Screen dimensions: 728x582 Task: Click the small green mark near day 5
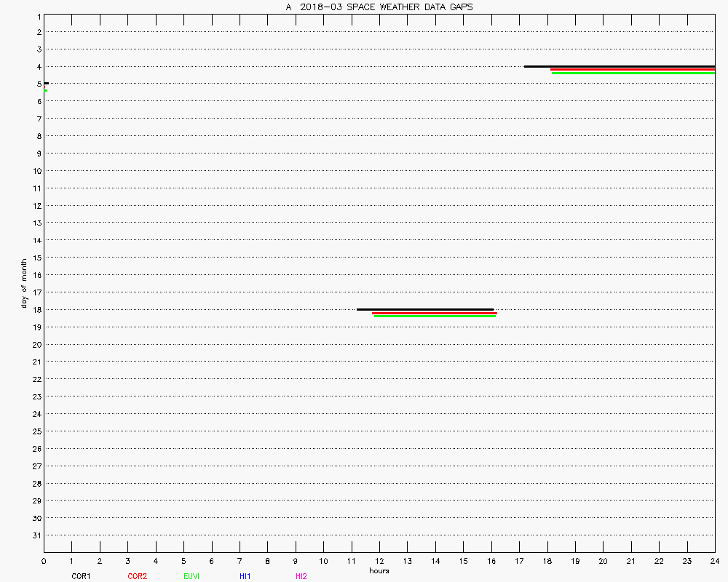pyautogui.click(x=45, y=90)
